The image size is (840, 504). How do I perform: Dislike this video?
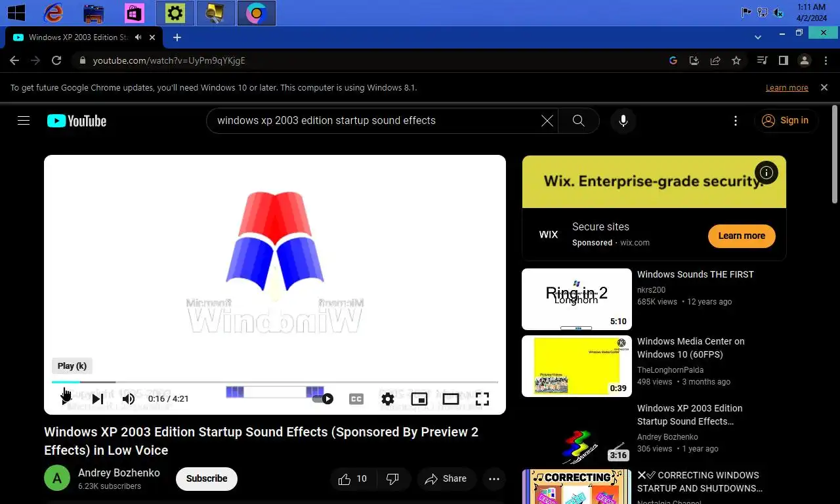pyautogui.click(x=392, y=479)
